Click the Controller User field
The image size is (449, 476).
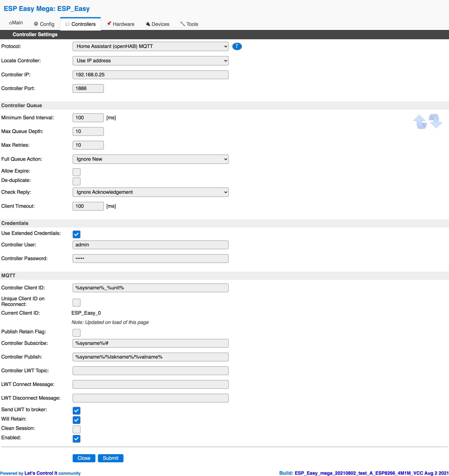point(150,245)
